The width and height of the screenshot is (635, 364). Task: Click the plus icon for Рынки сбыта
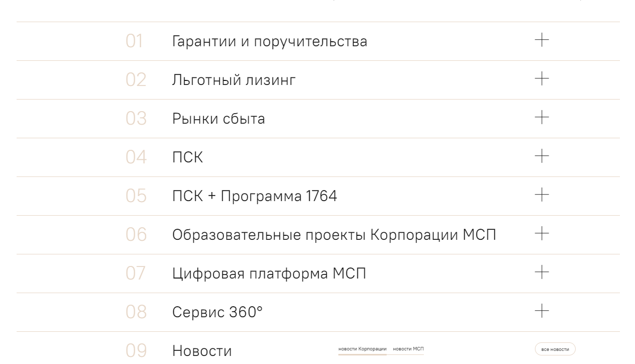click(x=540, y=118)
